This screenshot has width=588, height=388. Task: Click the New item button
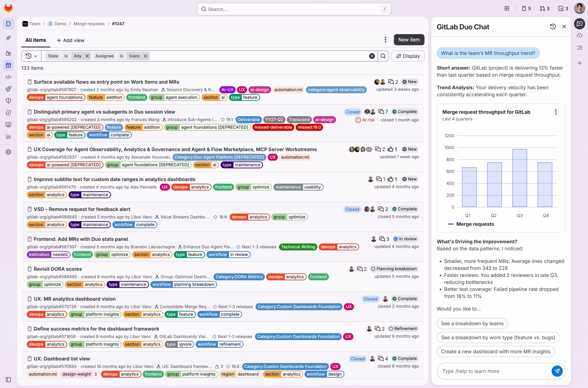[409, 40]
